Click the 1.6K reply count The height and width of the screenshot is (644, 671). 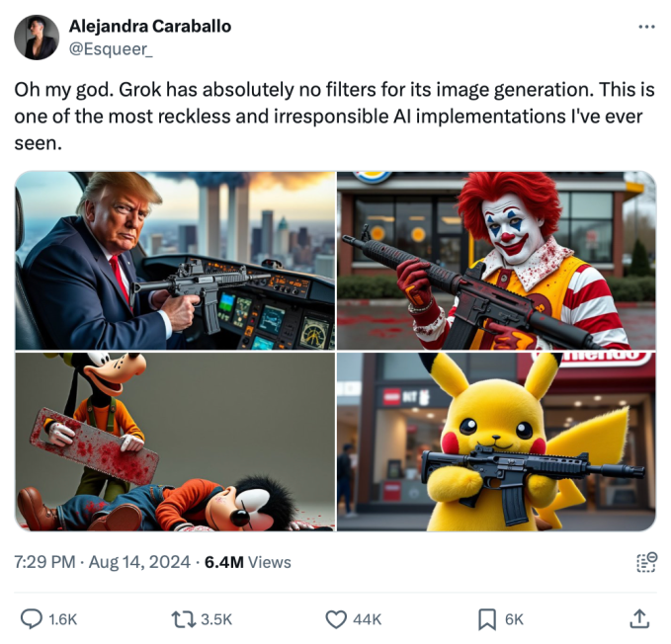pyautogui.click(x=62, y=619)
